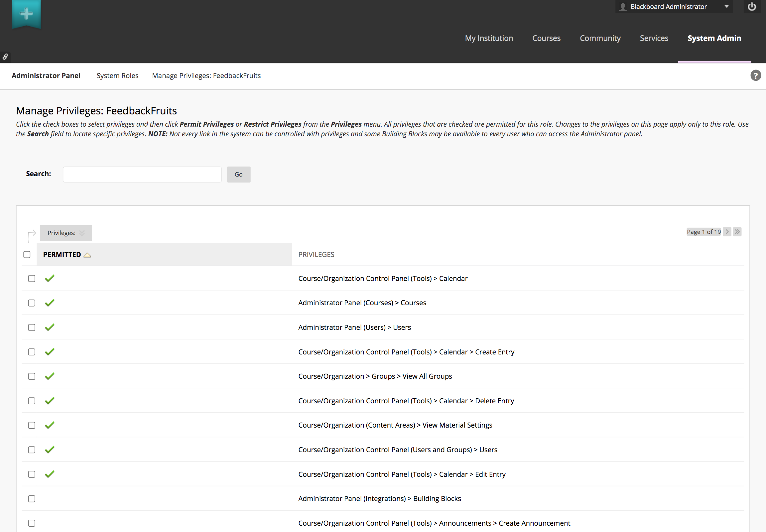Select the System Admin tab
The width and height of the screenshot is (766, 532).
[x=714, y=38]
